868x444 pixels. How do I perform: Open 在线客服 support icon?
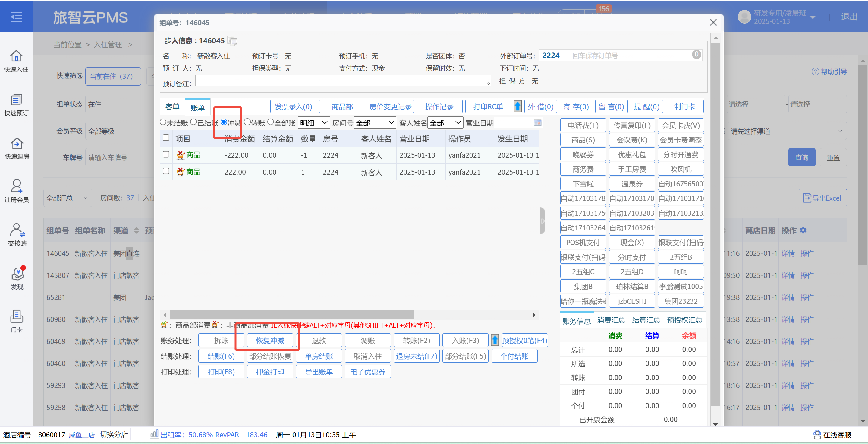[x=817, y=435]
